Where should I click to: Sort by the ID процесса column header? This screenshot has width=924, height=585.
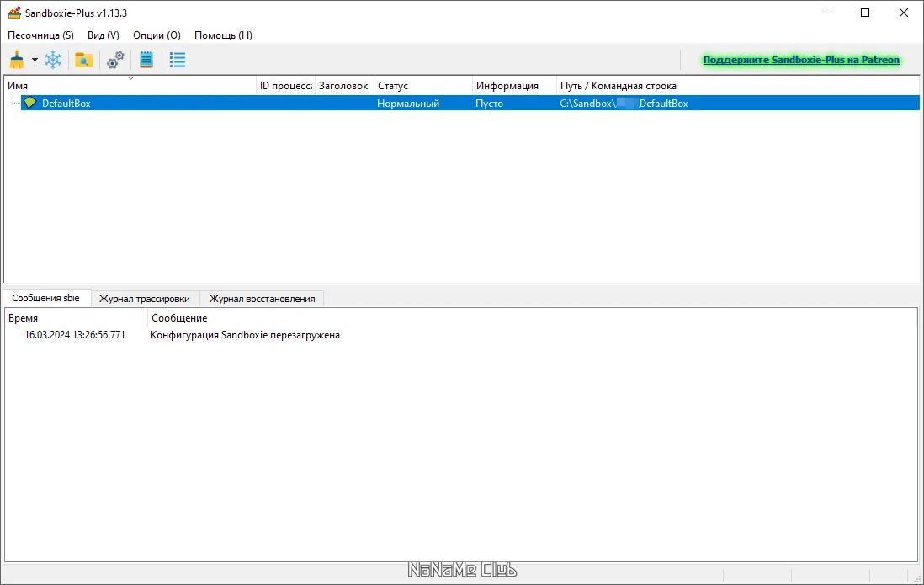point(286,86)
